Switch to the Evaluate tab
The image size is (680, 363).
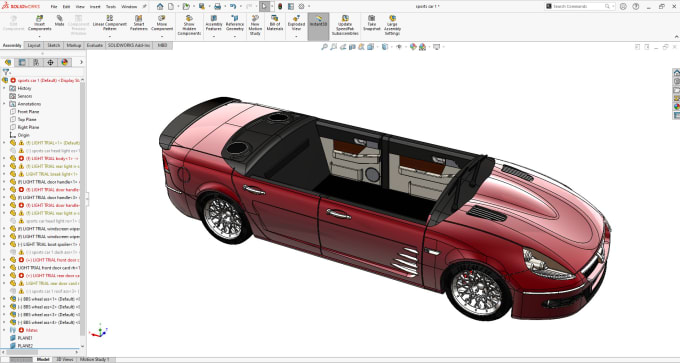[x=95, y=45]
